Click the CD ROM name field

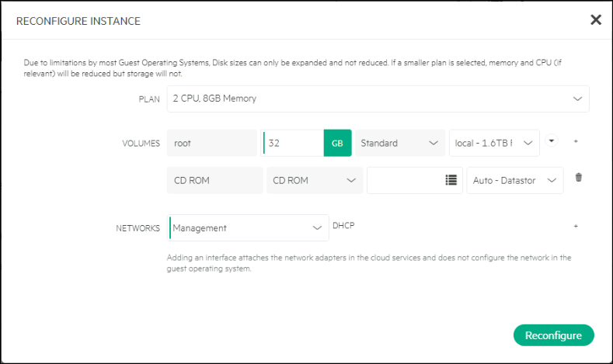coord(214,180)
